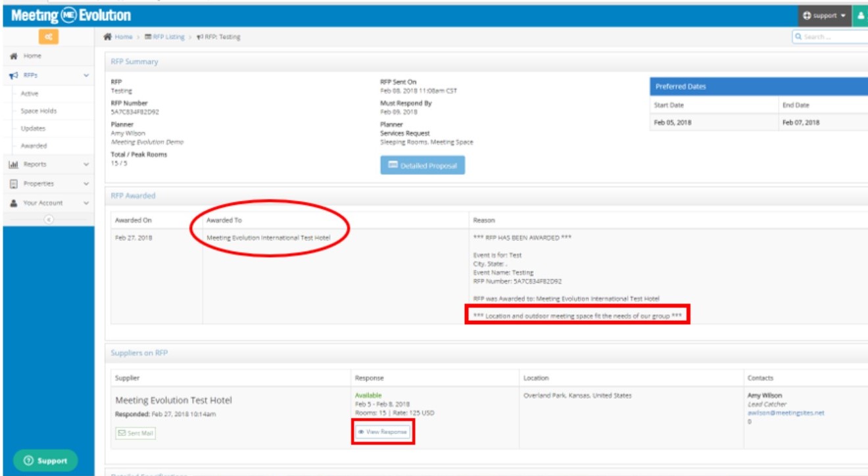Image resolution: width=868 pixels, height=476 pixels.
Task: Click the Properties building icon in sidebar
Action: (13, 184)
